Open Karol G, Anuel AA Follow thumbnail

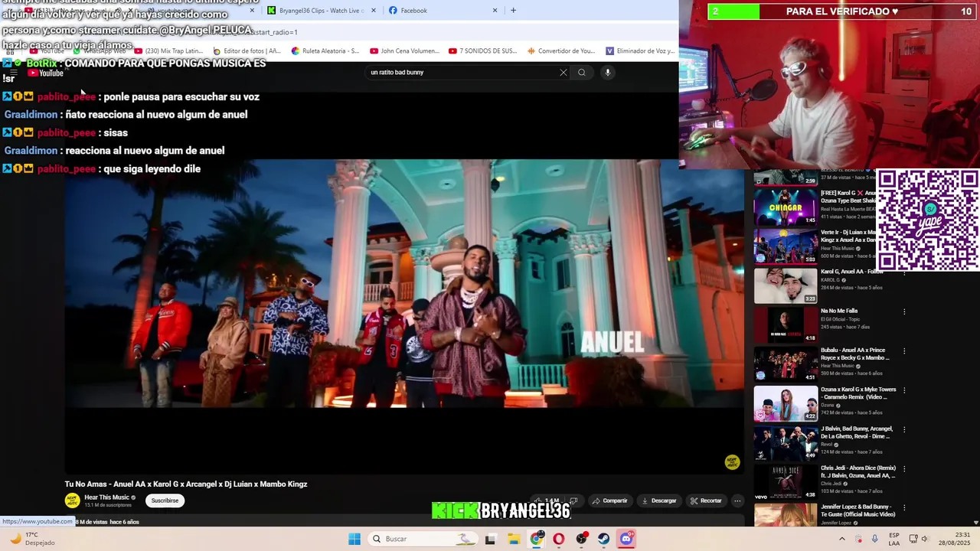point(786,285)
